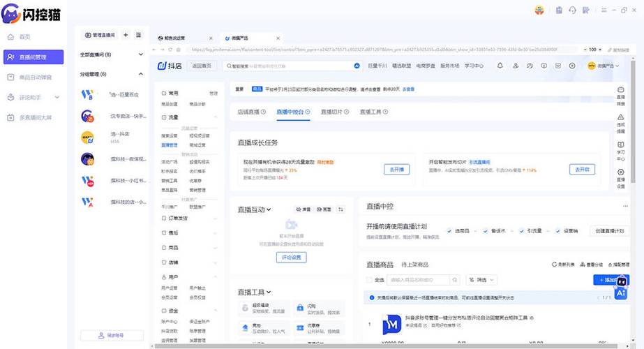The height and width of the screenshot is (349, 644).
Task: Select the 快手 live room entry
Action: [x=112, y=117]
